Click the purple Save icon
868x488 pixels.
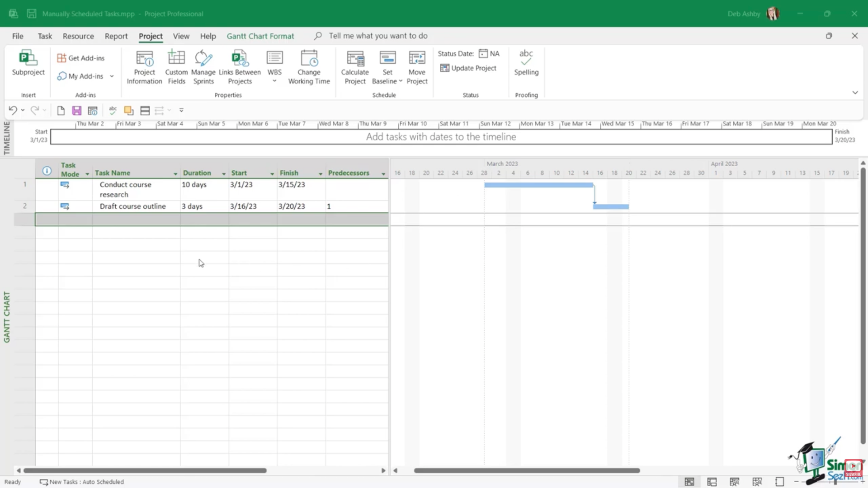tap(77, 111)
